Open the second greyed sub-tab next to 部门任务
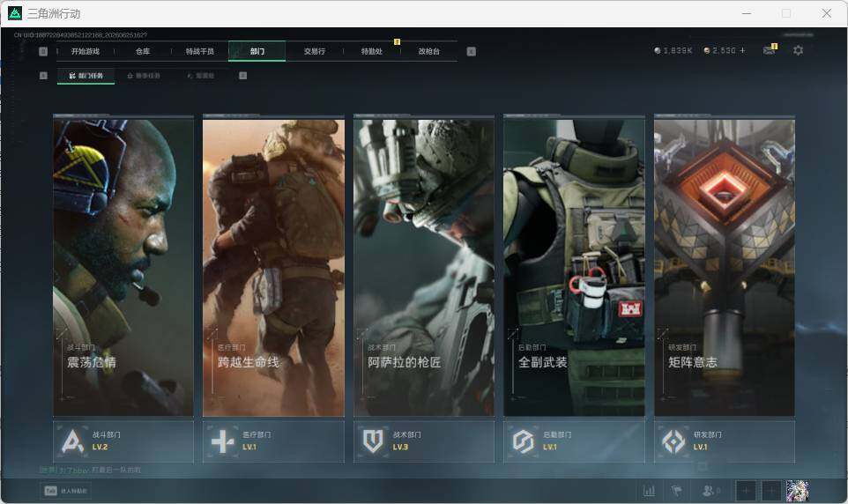This screenshot has width=848, height=504. pos(144,76)
